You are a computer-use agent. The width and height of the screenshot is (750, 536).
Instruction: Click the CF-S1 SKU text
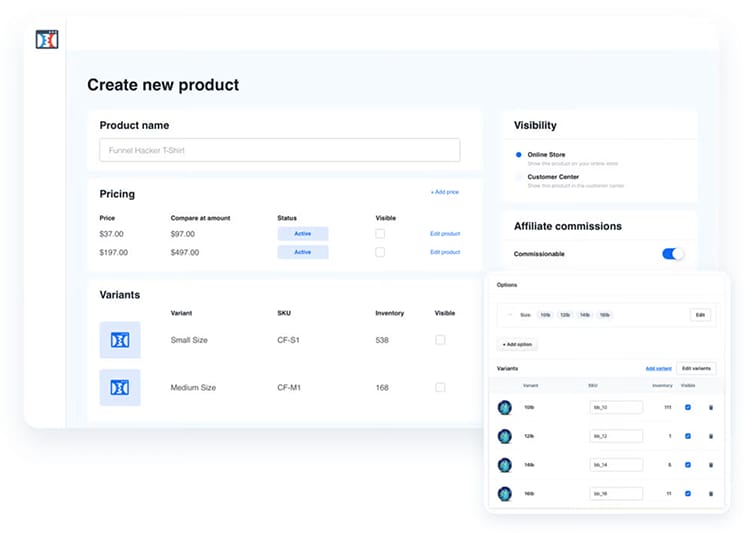pyautogui.click(x=288, y=340)
